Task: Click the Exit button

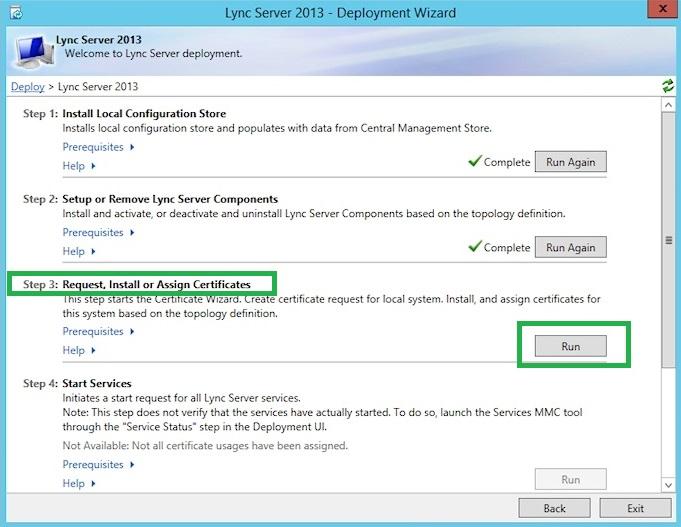Action: pyautogui.click(x=635, y=508)
